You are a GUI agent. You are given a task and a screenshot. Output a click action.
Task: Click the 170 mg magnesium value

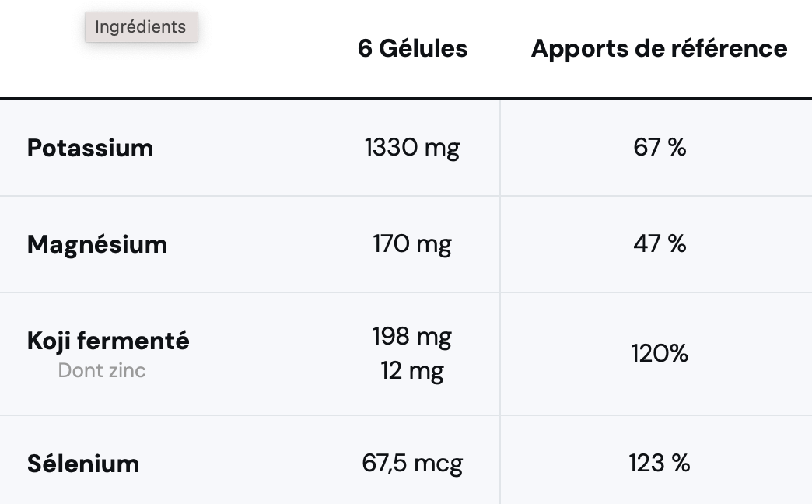pos(412,244)
